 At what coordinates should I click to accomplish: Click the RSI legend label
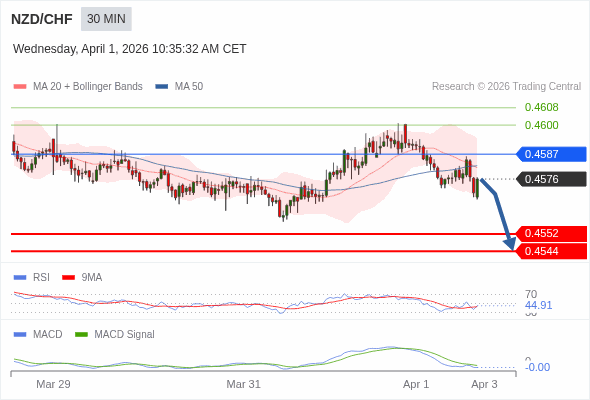pos(41,278)
